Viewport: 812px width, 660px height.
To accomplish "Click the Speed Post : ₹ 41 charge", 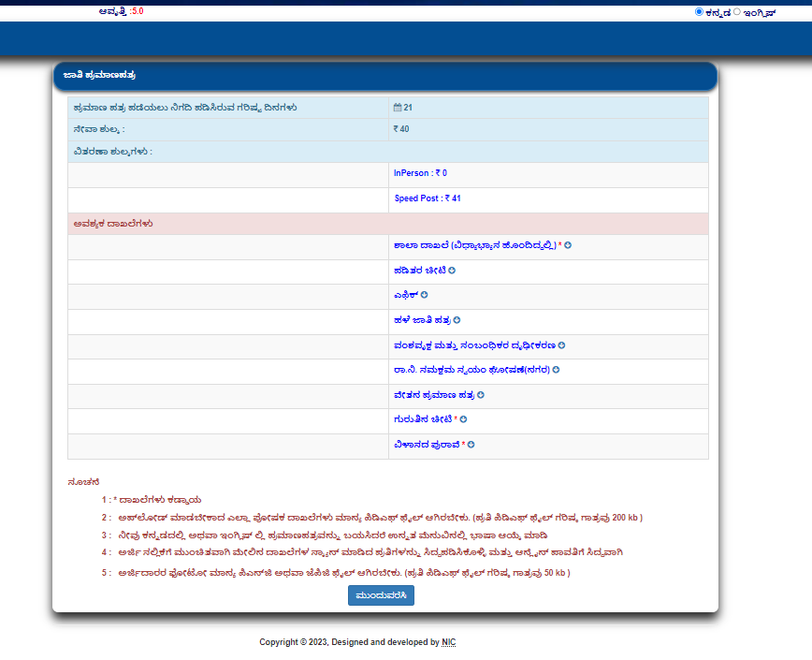I will coord(428,198).
